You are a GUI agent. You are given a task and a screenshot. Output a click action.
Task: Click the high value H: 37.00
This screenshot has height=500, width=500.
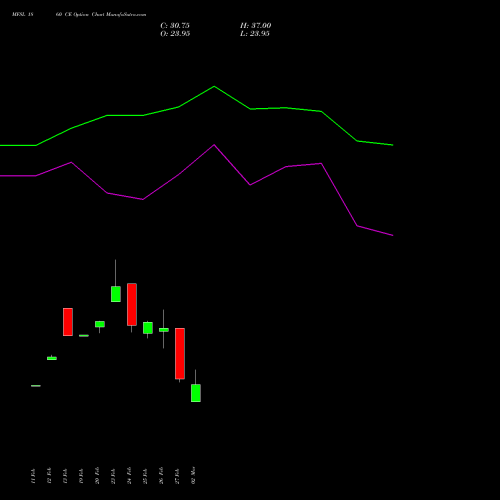(255, 26)
